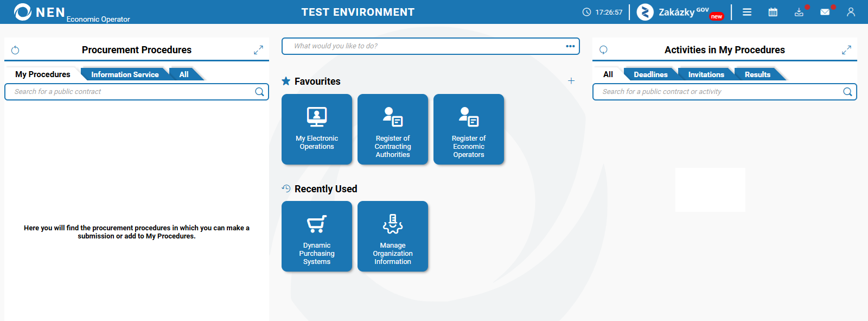Switch to the Information Service tab
Screen dimensions: 868x321
pos(125,74)
